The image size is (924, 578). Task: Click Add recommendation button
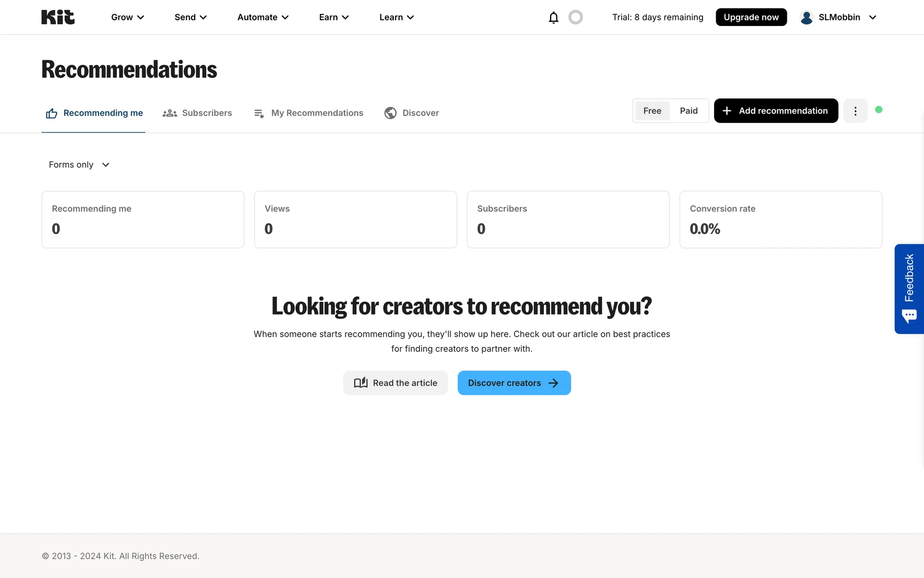point(776,111)
